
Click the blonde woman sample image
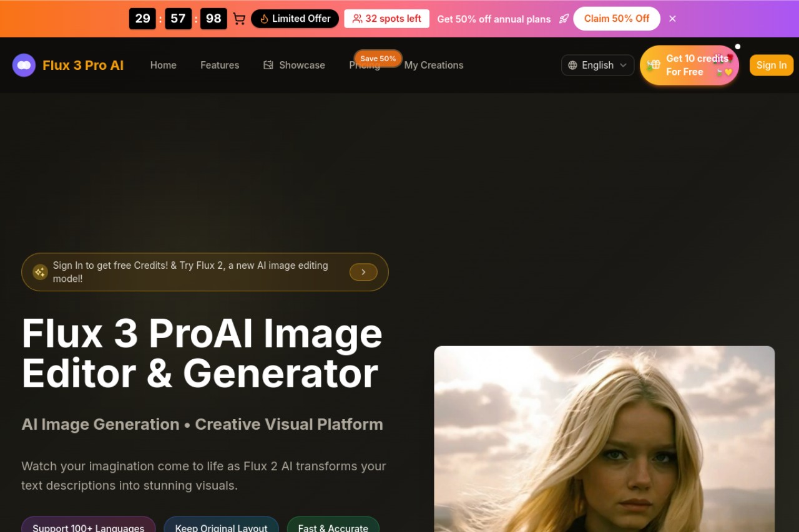604,439
